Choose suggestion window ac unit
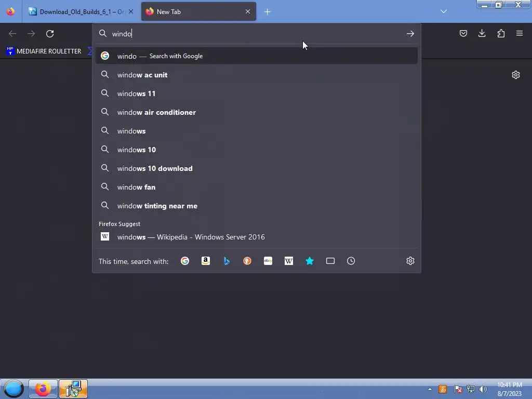532x399 pixels. (257, 75)
